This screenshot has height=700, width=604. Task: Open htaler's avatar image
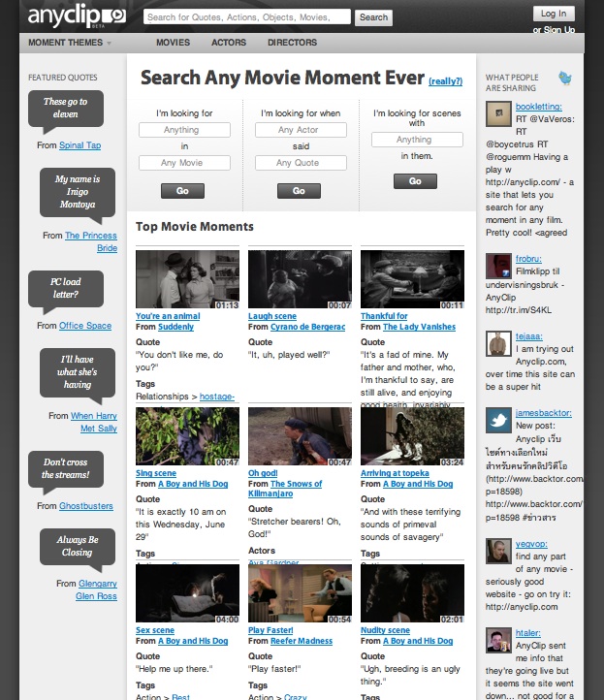[498, 640]
